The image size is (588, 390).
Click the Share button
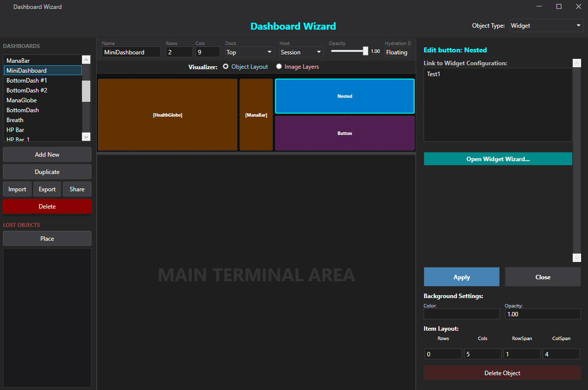click(77, 189)
